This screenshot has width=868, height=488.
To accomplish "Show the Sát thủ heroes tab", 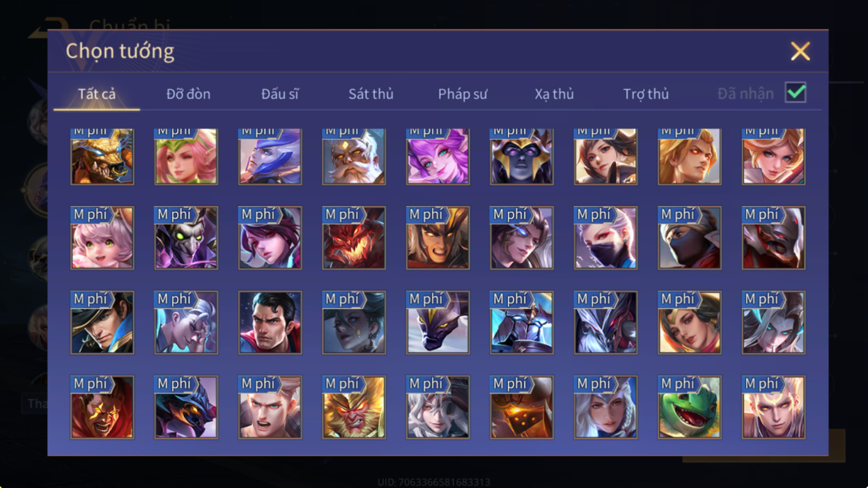I will (371, 94).
